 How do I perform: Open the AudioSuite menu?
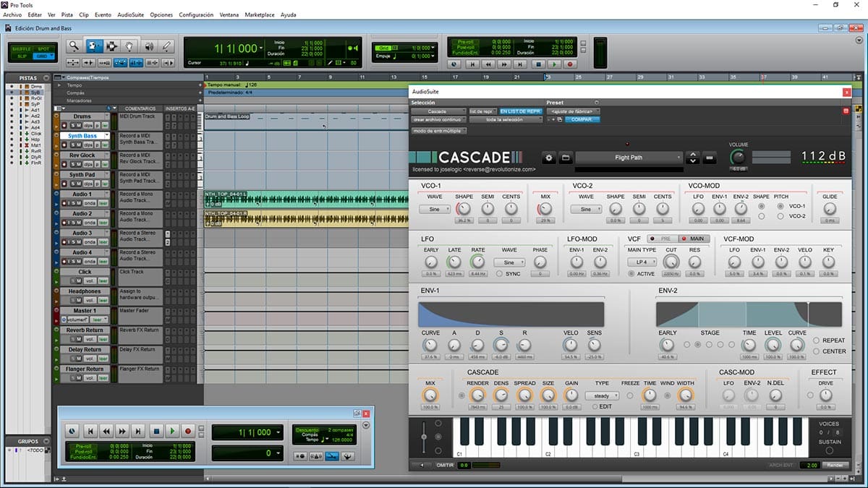click(x=131, y=14)
